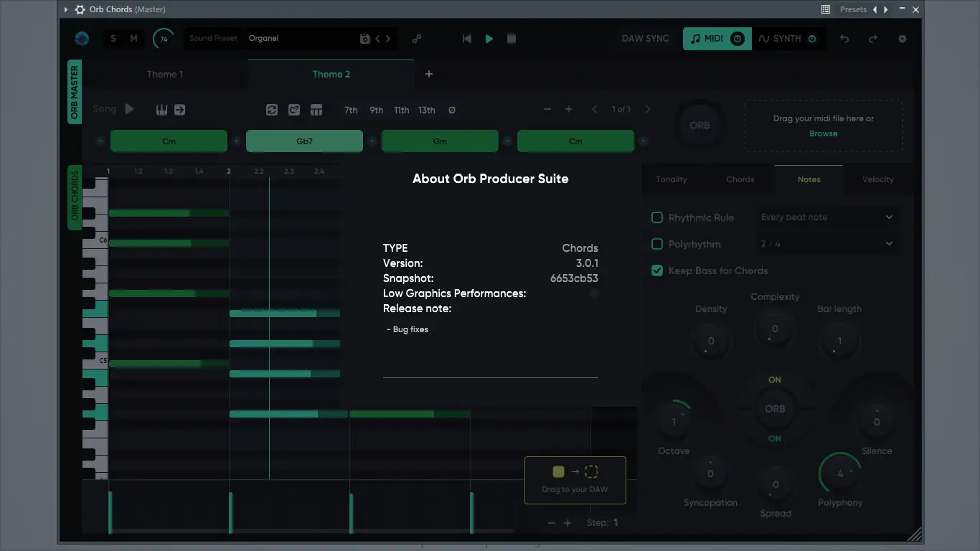Go to next sound preset arrow
This screenshot has width=980, height=551.
pos(388,39)
